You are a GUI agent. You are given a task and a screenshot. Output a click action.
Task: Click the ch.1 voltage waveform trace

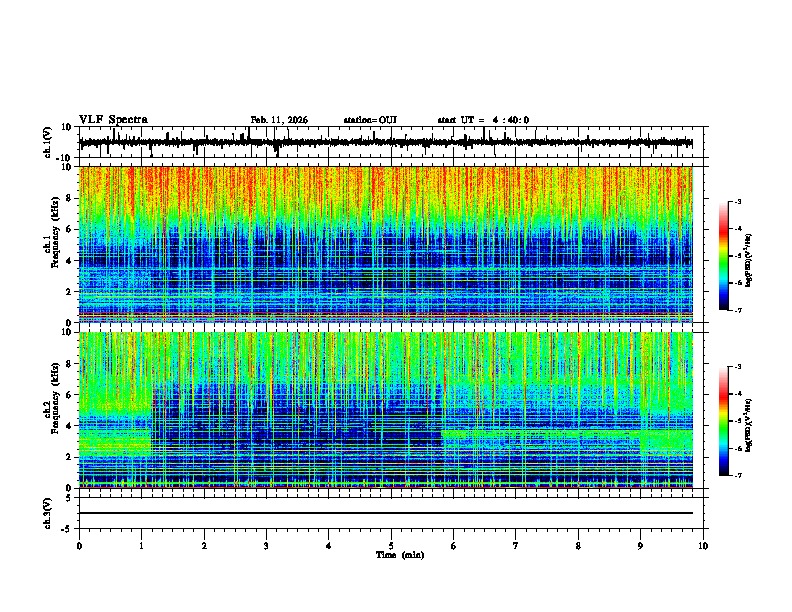tap(385, 143)
